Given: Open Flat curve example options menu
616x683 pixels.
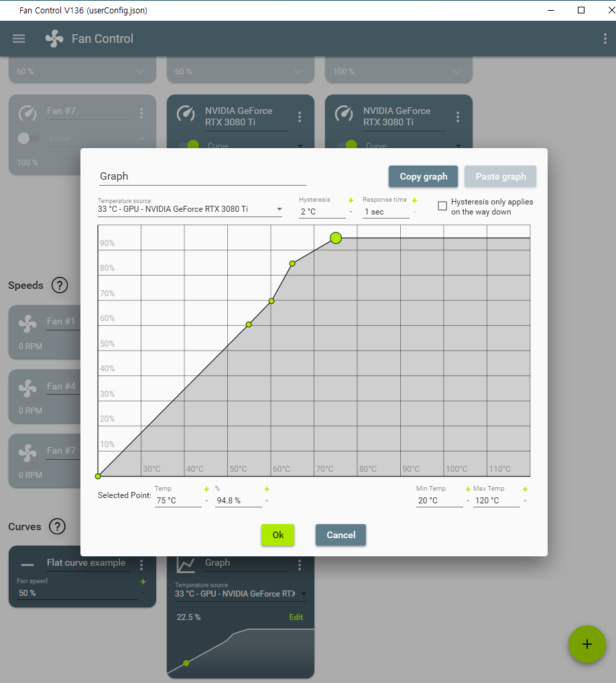Looking at the screenshot, I should pyautogui.click(x=141, y=565).
